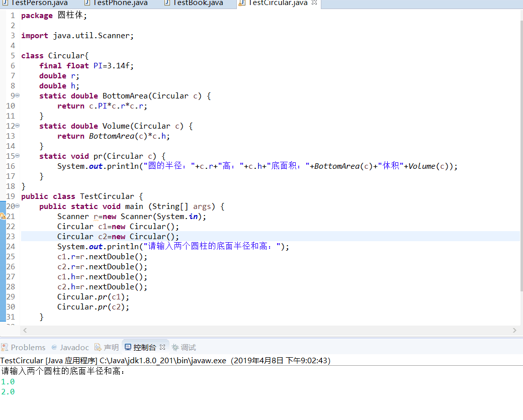523x420 pixels.
Task: Click line number 1 in the gutter
Action: tap(13, 16)
